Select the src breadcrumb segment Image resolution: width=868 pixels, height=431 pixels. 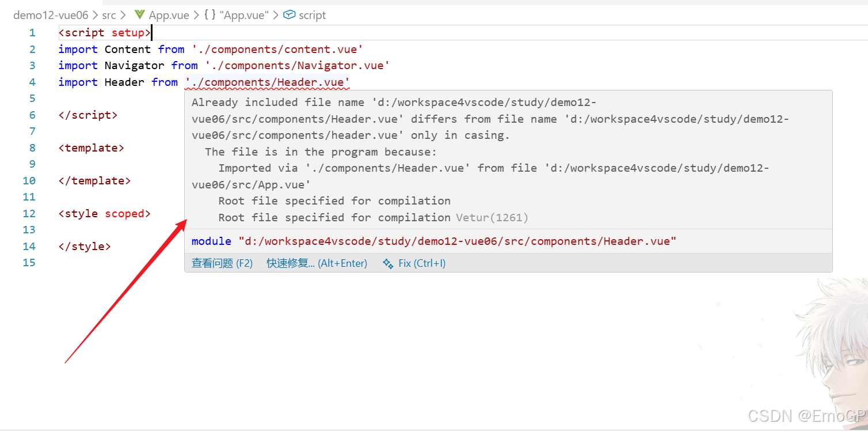pyautogui.click(x=109, y=15)
